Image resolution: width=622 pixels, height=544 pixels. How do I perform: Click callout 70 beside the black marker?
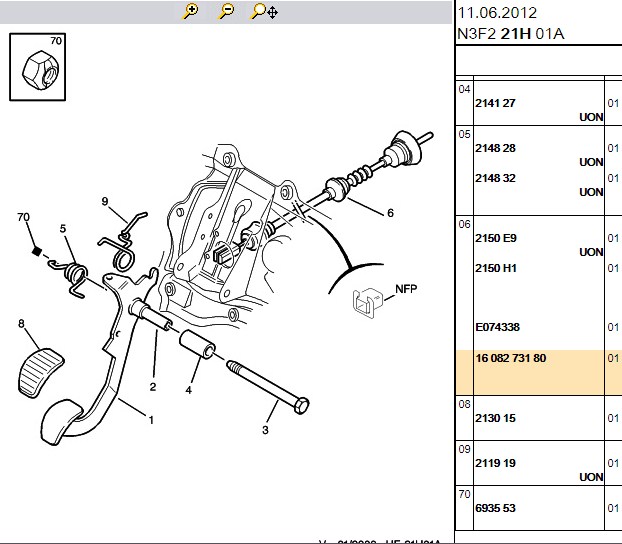point(23,217)
